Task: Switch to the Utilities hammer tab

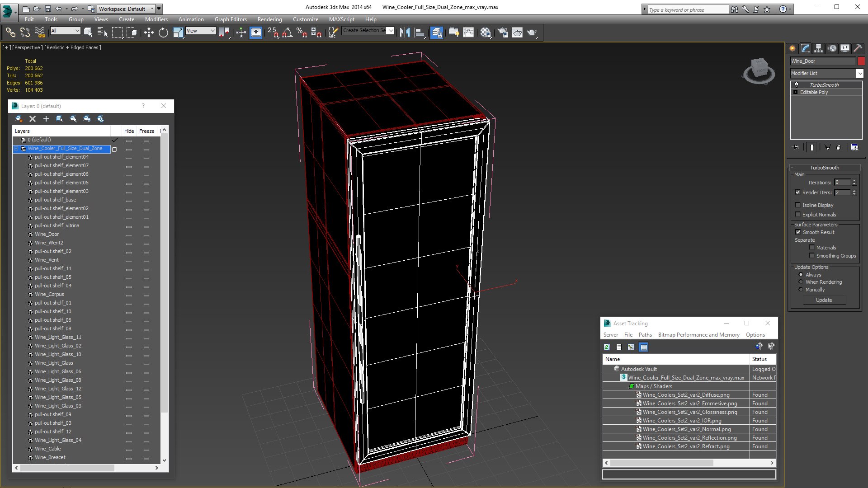Action: tap(858, 48)
